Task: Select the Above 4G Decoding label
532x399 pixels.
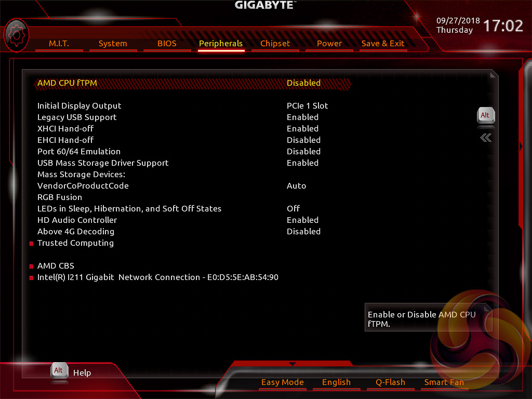Action: (x=76, y=231)
